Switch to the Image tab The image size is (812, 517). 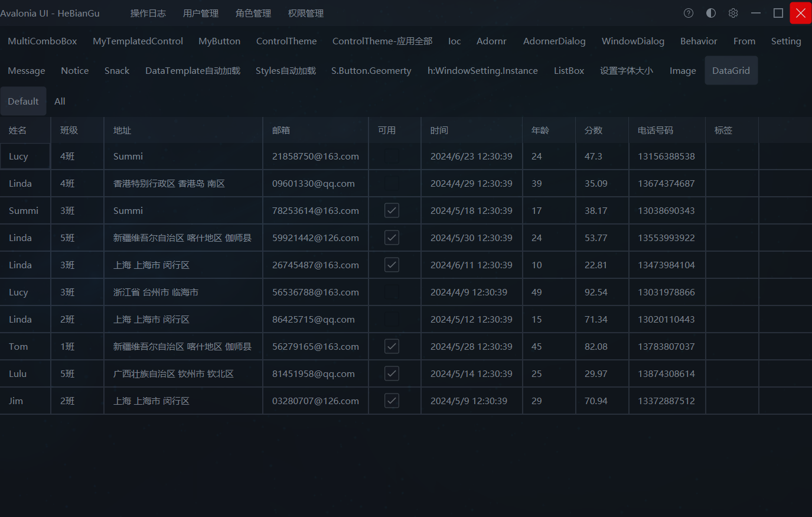point(683,70)
